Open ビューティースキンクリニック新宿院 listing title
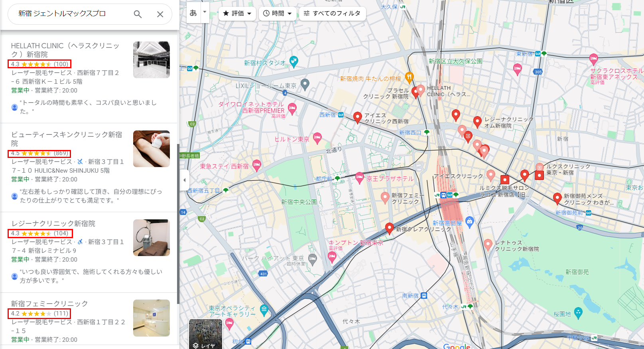This screenshot has width=644, height=349. click(67, 139)
